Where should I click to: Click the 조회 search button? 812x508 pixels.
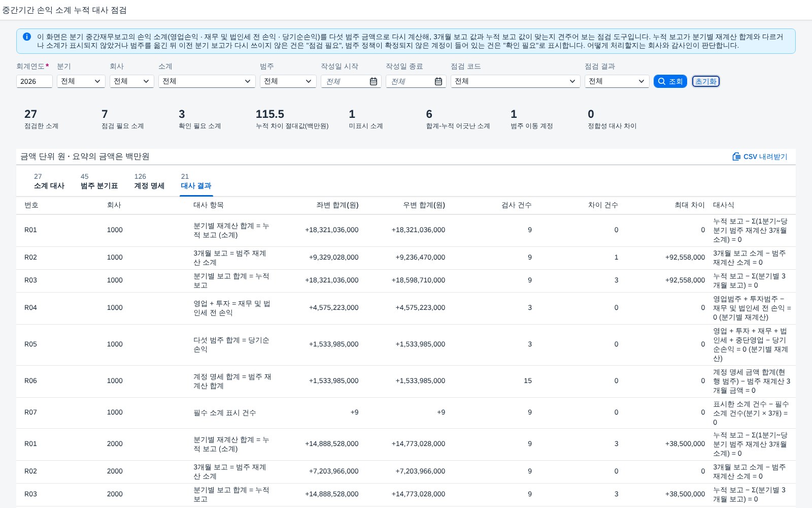[x=670, y=81]
